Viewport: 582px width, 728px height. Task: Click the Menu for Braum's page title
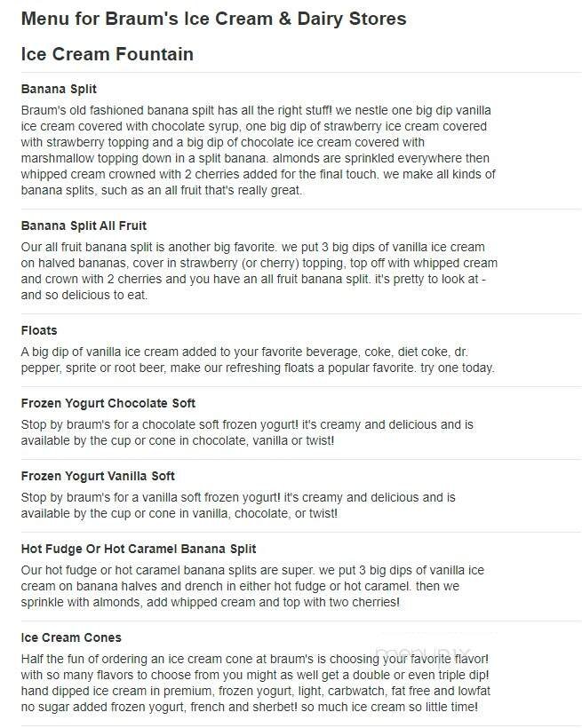click(213, 19)
